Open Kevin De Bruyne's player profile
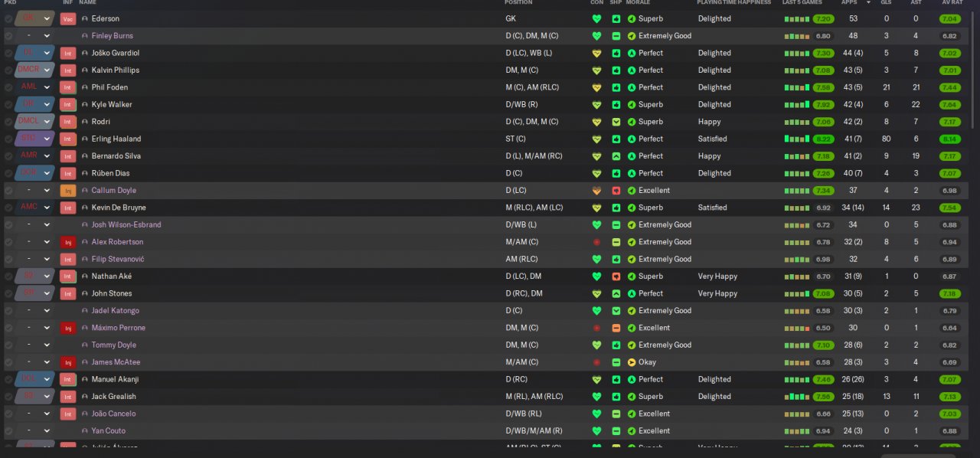Viewport: 980px width, 458px height. tap(119, 208)
